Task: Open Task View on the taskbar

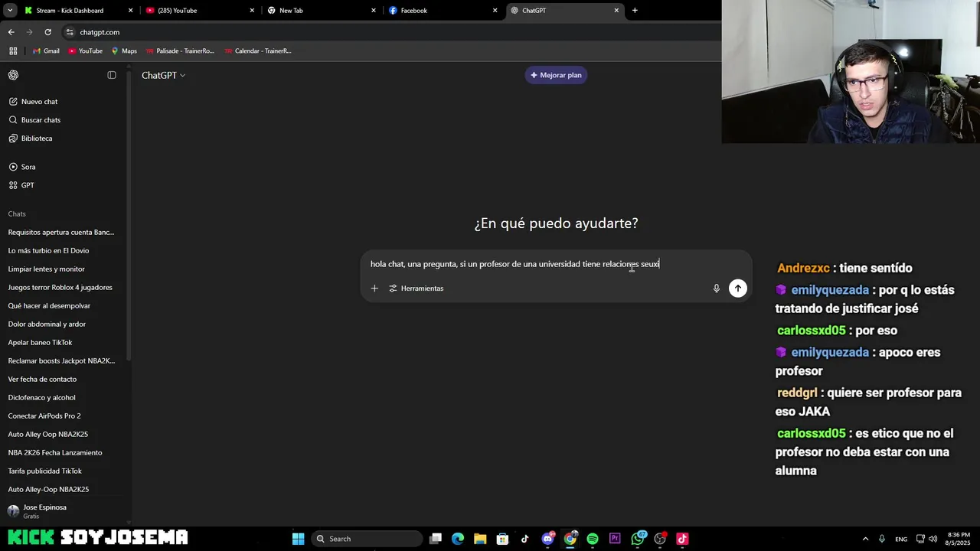Action: coord(436,539)
